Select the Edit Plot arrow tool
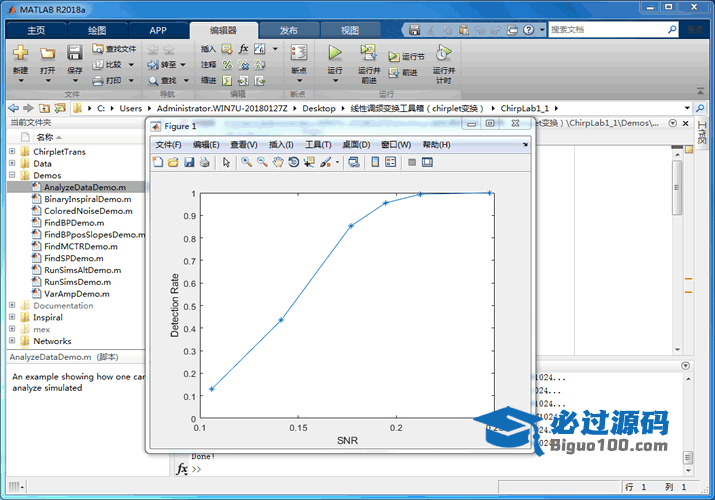The image size is (715, 500). pos(226,162)
